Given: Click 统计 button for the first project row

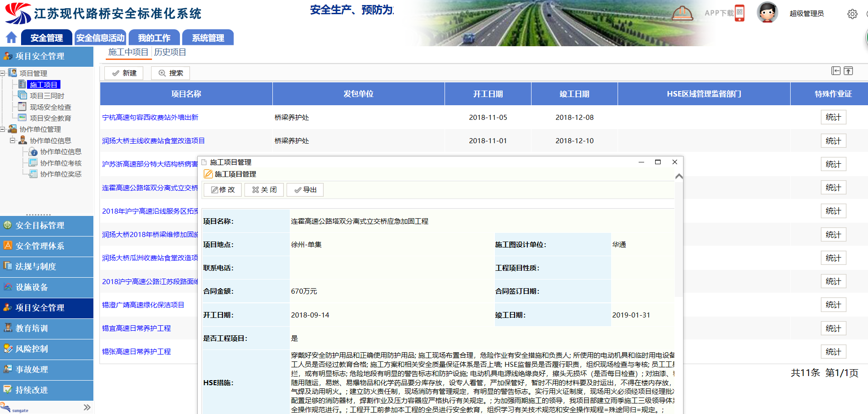Looking at the screenshot, I should tap(833, 118).
